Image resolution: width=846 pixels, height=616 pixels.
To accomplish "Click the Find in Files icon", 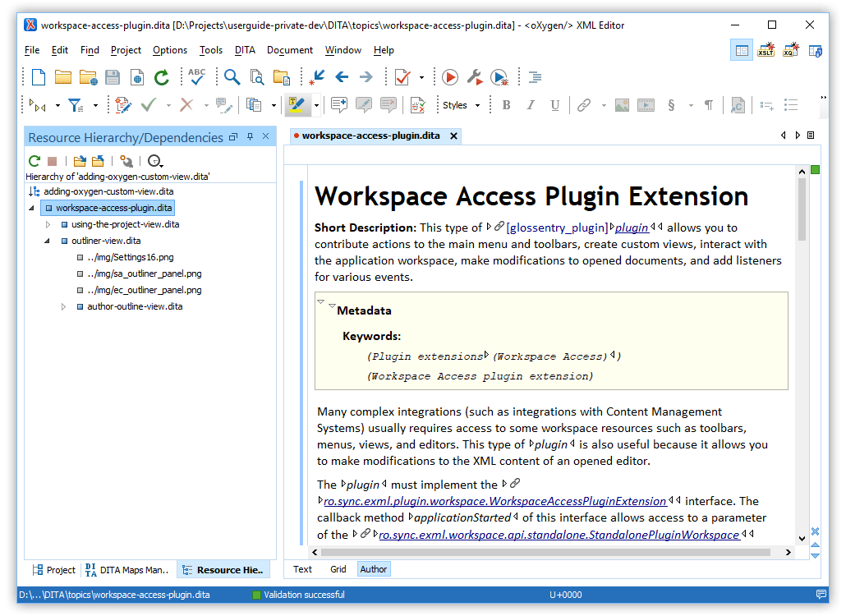I will click(257, 77).
